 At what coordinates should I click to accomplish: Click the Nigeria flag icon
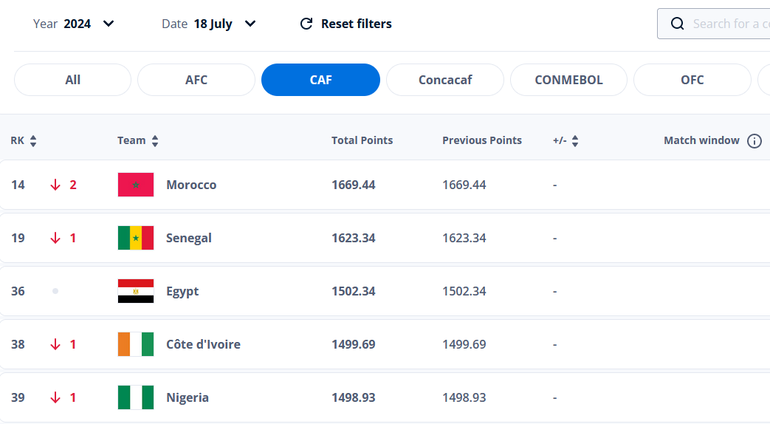tap(135, 397)
